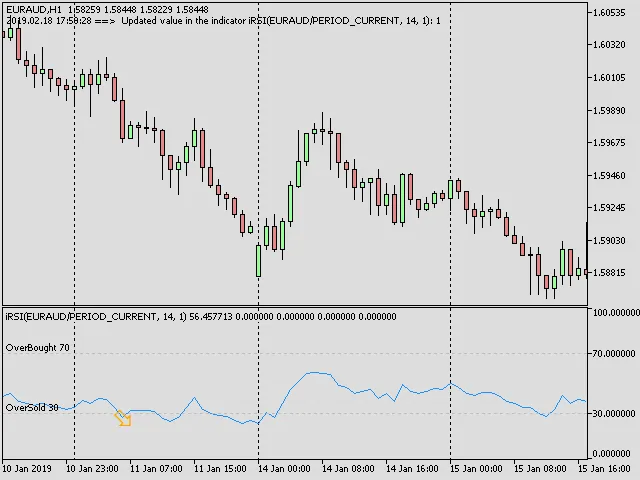This screenshot has width=640, height=480.
Task: Select the OverSold 30 level label
Action: [32, 408]
